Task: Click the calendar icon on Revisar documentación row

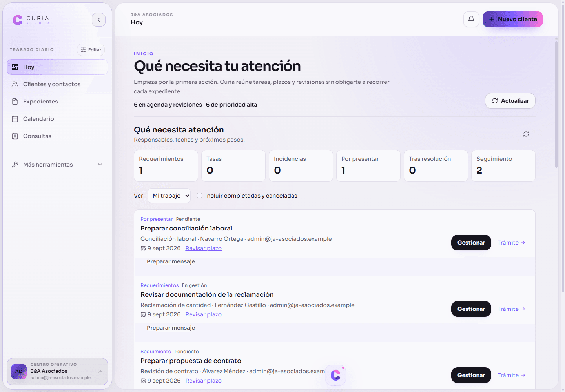Action: click(143, 315)
